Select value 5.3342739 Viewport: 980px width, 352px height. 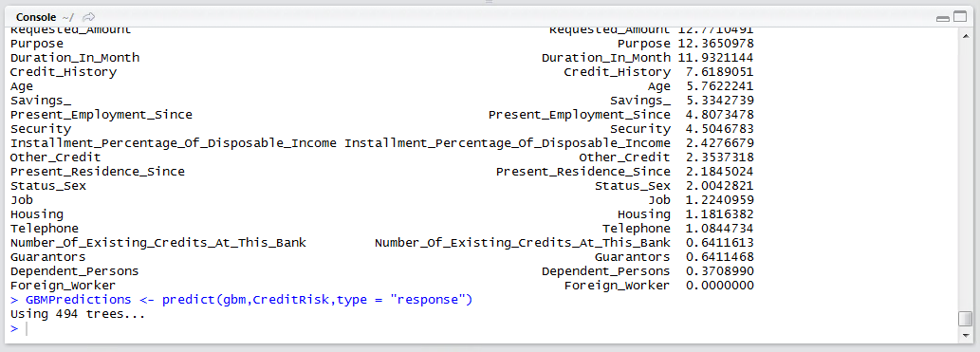[719, 101]
